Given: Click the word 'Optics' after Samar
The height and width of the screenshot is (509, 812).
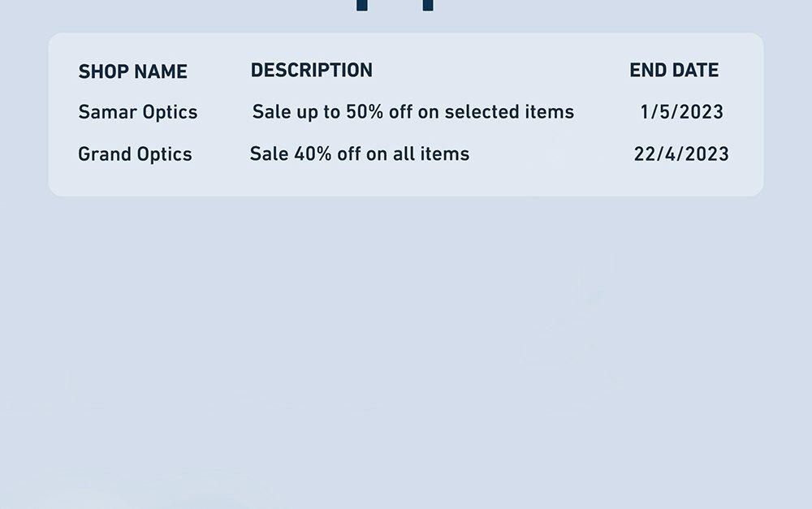Looking at the screenshot, I should point(170,112).
